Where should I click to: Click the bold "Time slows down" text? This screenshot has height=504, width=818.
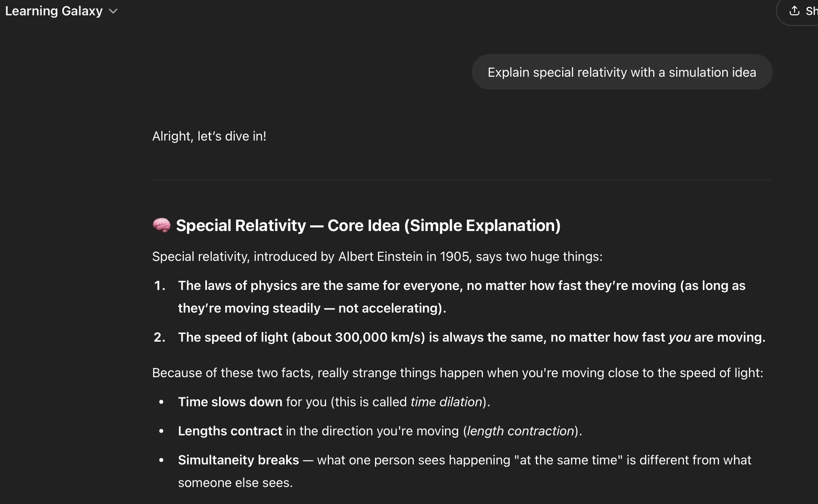pos(230,402)
